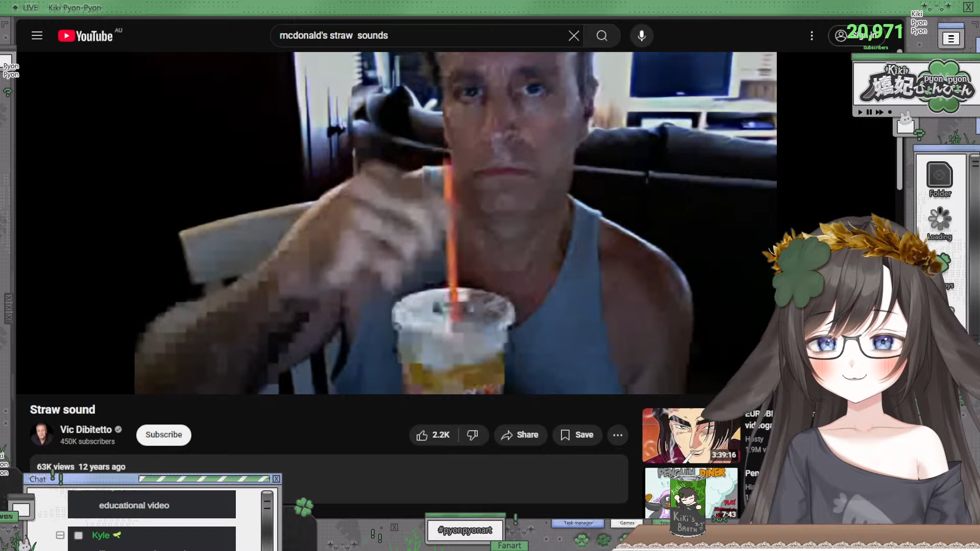
Task: Open more actions ellipsis under video
Action: (x=618, y=435)
